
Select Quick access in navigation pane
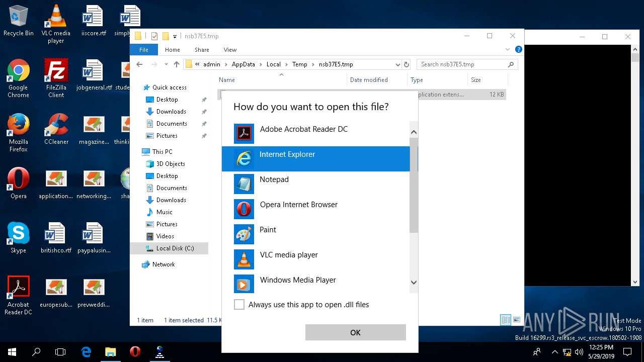169,87
